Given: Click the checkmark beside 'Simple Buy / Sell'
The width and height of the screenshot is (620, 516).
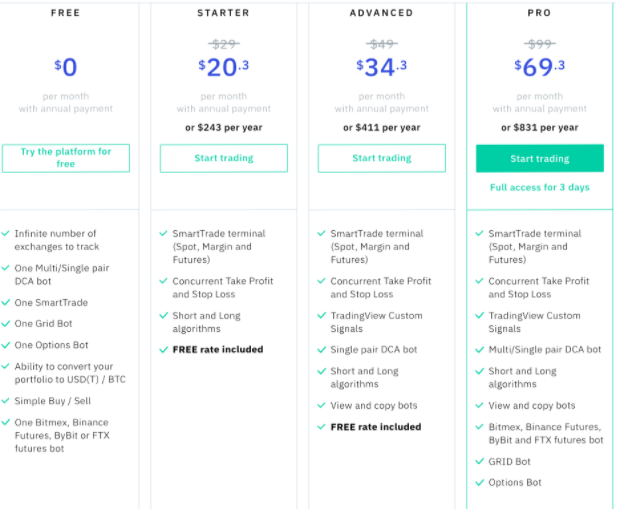Looking at the screenshot, I should (5, 401).
